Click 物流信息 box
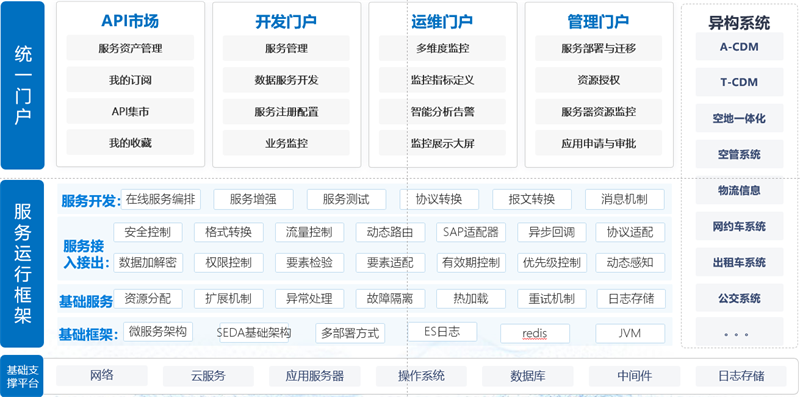The width and height of the screenshot is (800, 397). click(739, 190)
